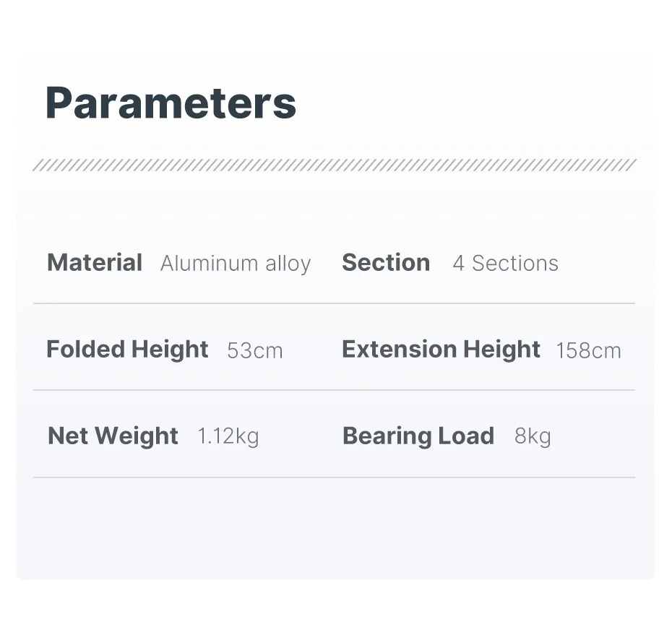Click the hatched divider below Parameters
The height and width of the screenshot is (632, 672).
click(334, 165)
